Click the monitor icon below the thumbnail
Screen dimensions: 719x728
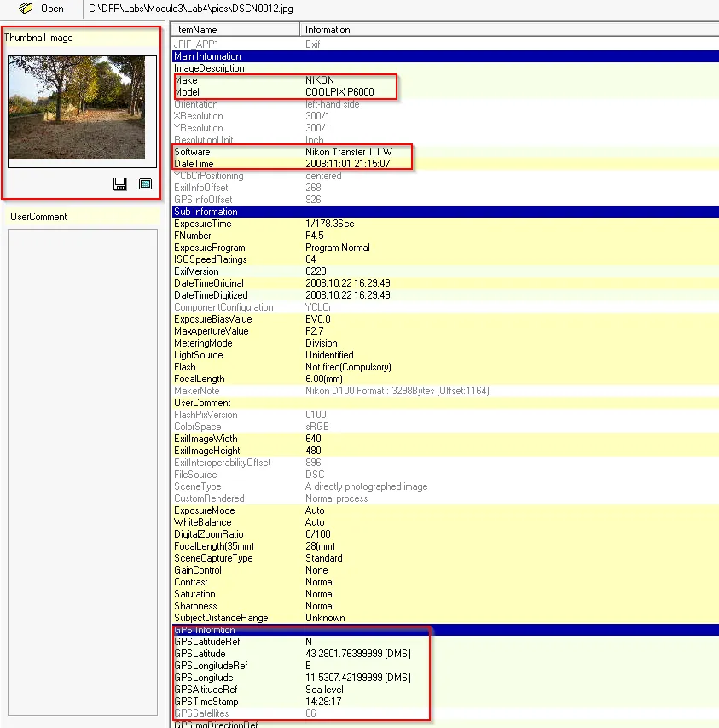click(145, 183)
